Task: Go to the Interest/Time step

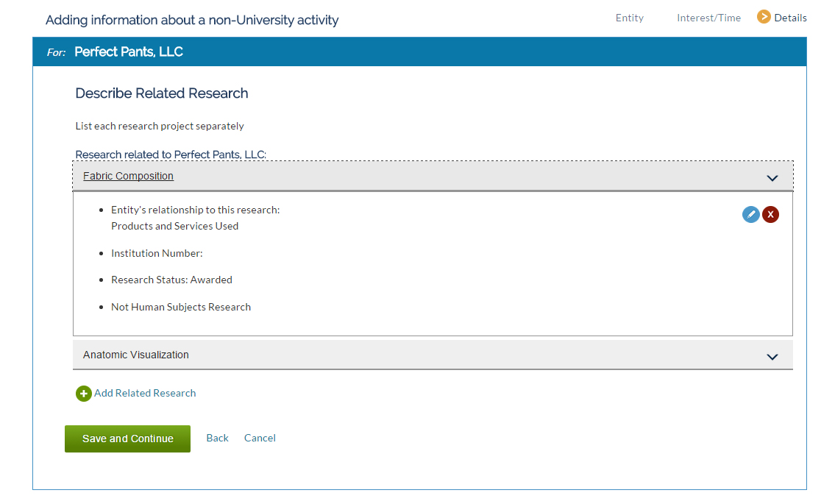Action: (x=708, y=18)
